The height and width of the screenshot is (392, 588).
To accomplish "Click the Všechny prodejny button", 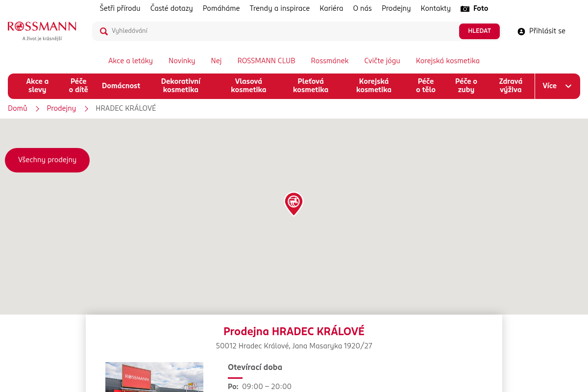I will coord(47,160).
